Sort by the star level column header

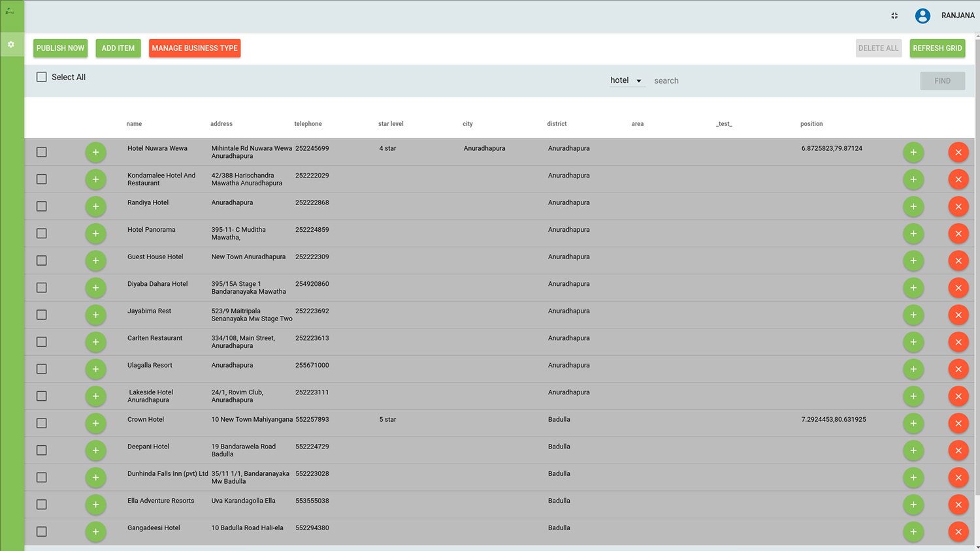pos(391,124)
